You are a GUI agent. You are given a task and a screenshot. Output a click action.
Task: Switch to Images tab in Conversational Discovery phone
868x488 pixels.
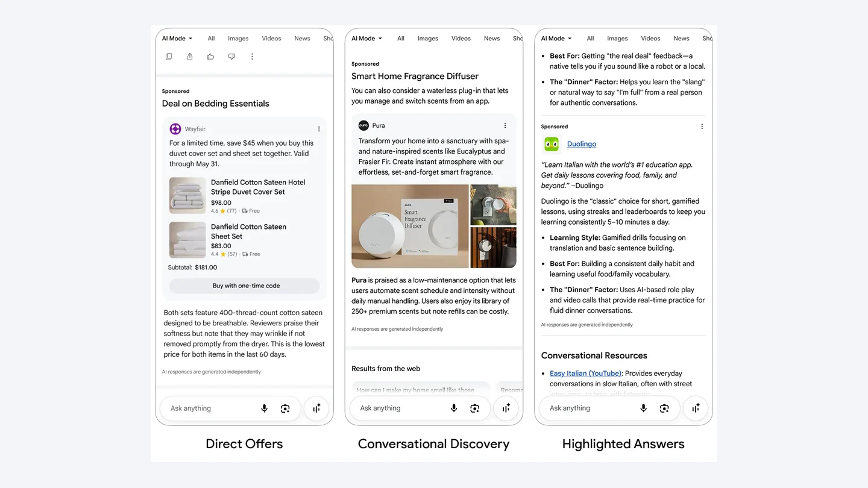(x=428, y=39)
